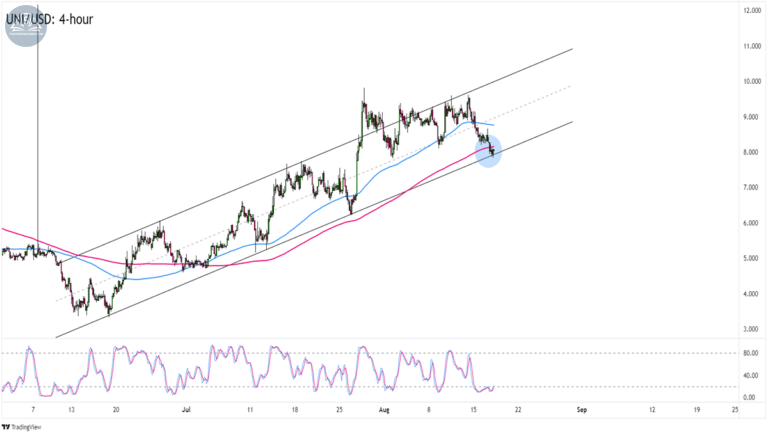This screenshot has width=768, height=432.
Task: Click the UNI/USD: 4-hour chart title
Action: pos(49,19)
